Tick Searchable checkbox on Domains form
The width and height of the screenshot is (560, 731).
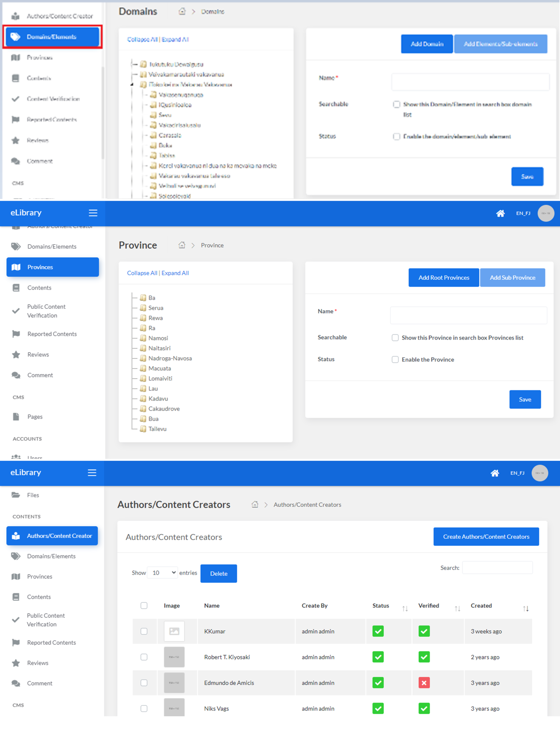pos(396,104)
